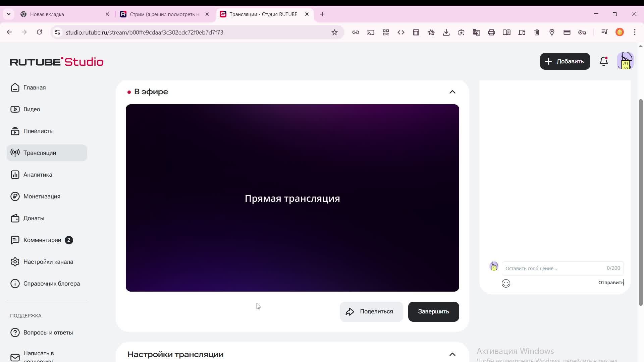Go to Донаты wallet section
Image resolution: width=644 pixels, height=362 pixels.
(34, 218)
